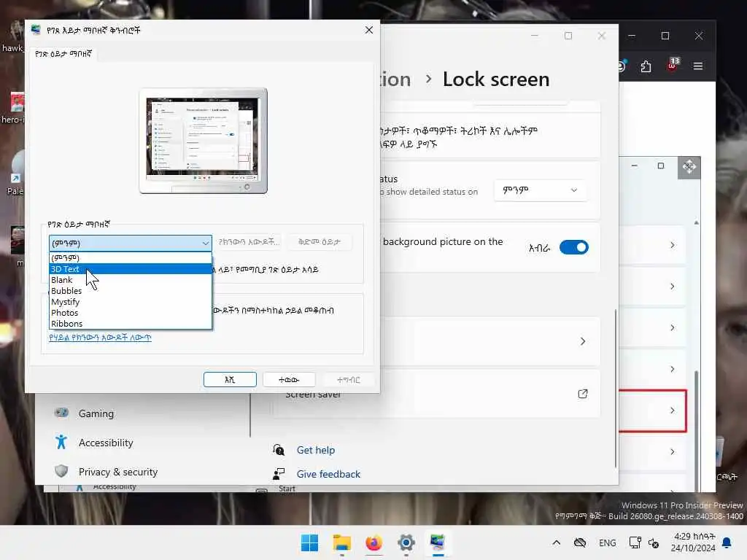
Task: Open Screen saver external link icon
Action: click(583, 394)
